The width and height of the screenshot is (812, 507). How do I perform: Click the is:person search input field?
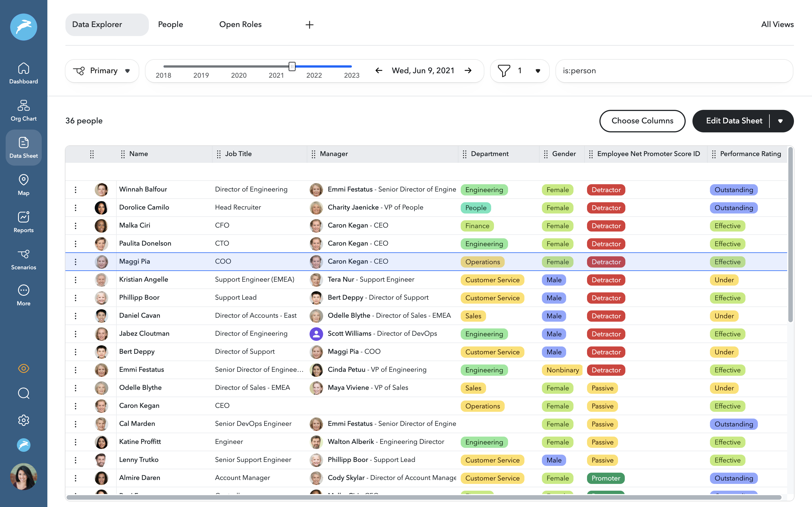[674, 71]
